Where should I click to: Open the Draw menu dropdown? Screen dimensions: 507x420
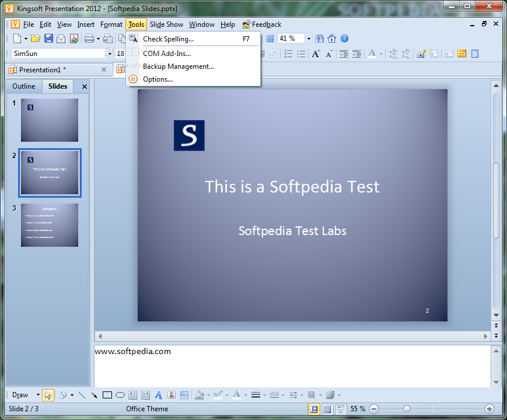pos(38,395)
